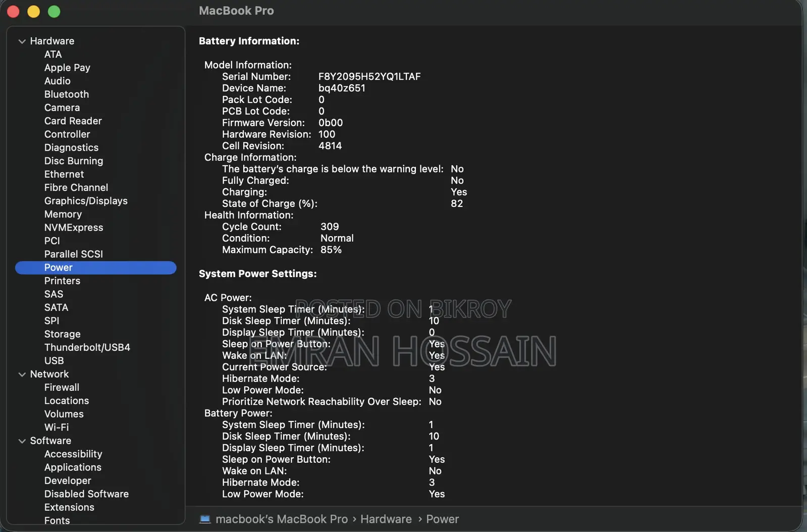Image resolution: width=807 pixels, height=532 pixels.
Task: Show Ethernet hardware information
Action: point(64,174)
